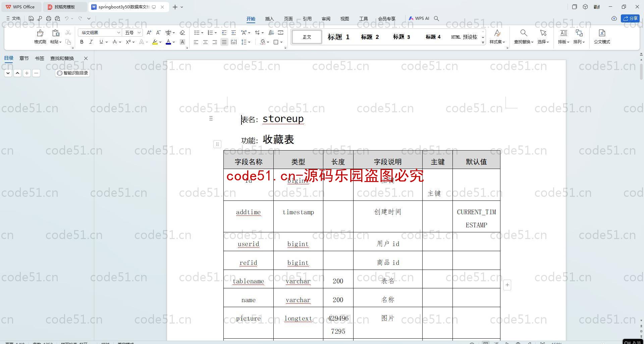Click the Shading paint bucket color icon
Image resolution: width=644 pixels, height=344 pixels.
point(263,42)
